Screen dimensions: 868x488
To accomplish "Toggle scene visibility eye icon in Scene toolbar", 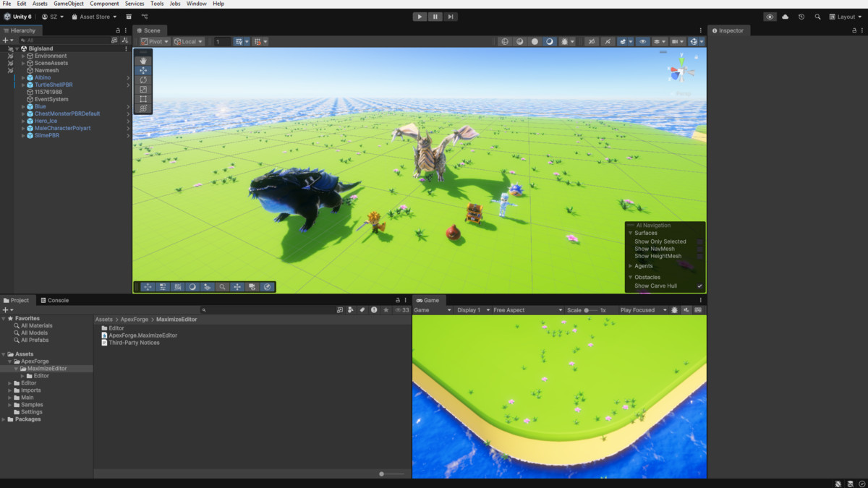I will [643, 42].
